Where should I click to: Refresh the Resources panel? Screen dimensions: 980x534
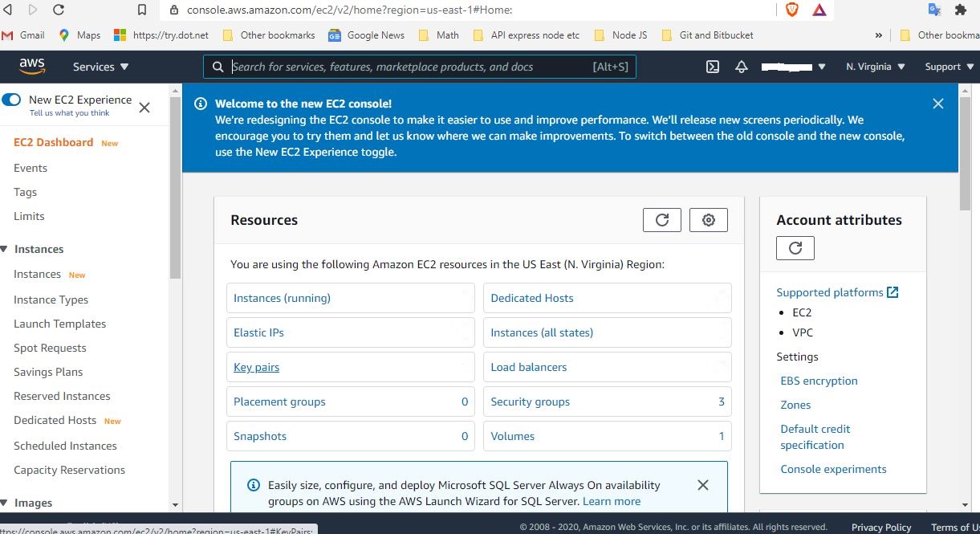pos(662,220)
